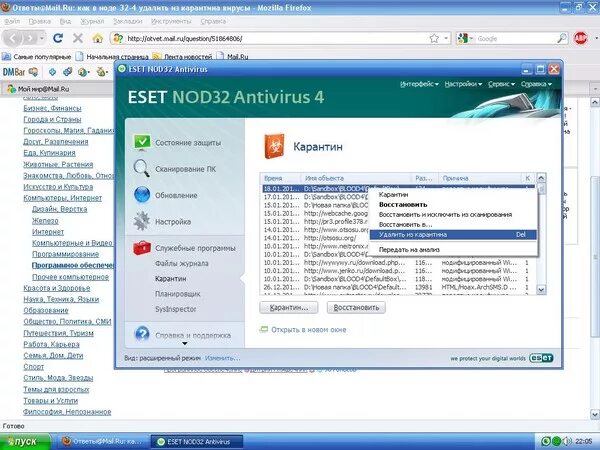This screenshot has width=600, height=450.
Task: Click the Google search field
Action: pyautogui.click(x=515, y=38)
